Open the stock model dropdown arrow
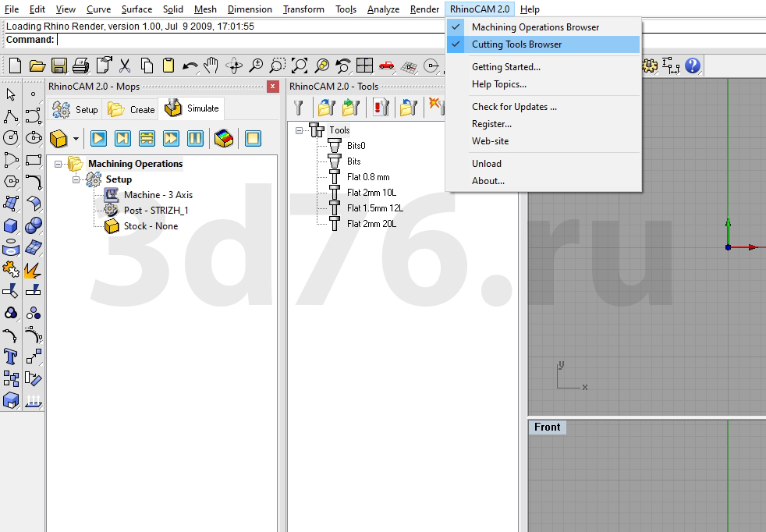Image resolution: width=766 pixels, height=532 pixels. [x=76, y=139]
